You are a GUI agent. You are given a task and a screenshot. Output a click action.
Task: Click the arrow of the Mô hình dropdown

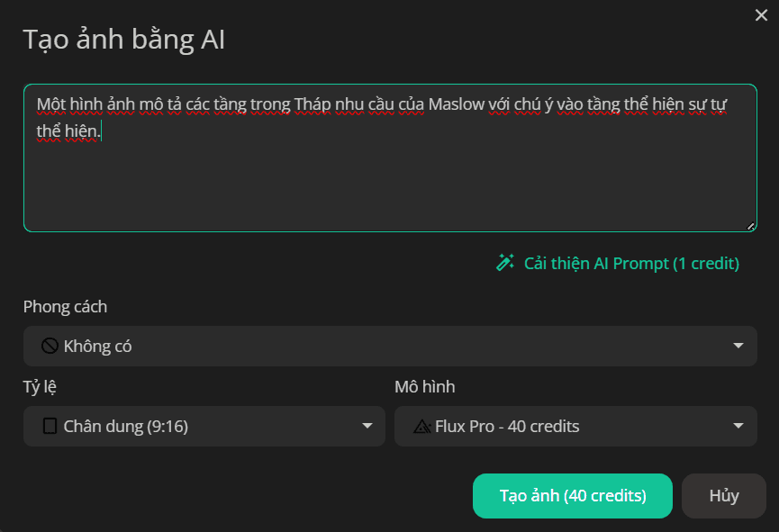coord(738,426)
